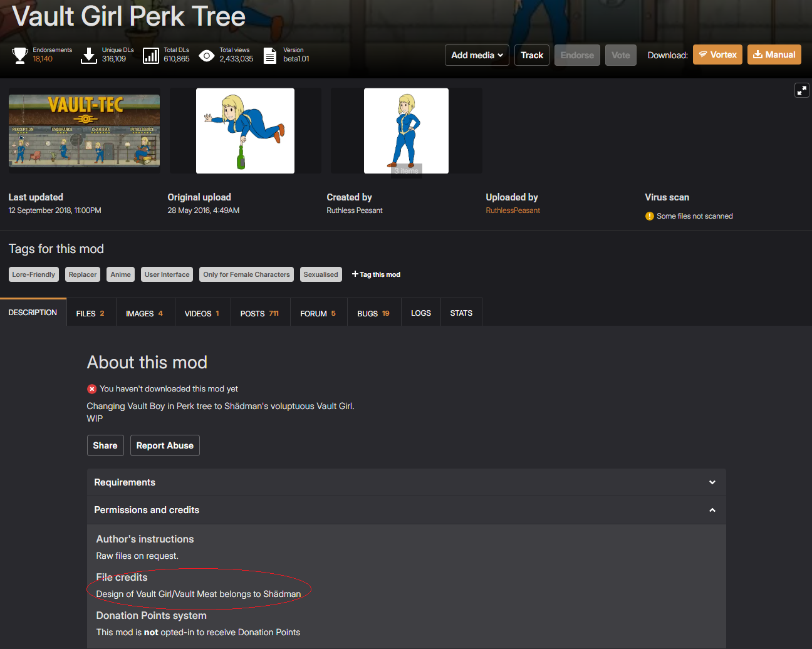Click the Endorsements trophy icon

coord(20,56)
